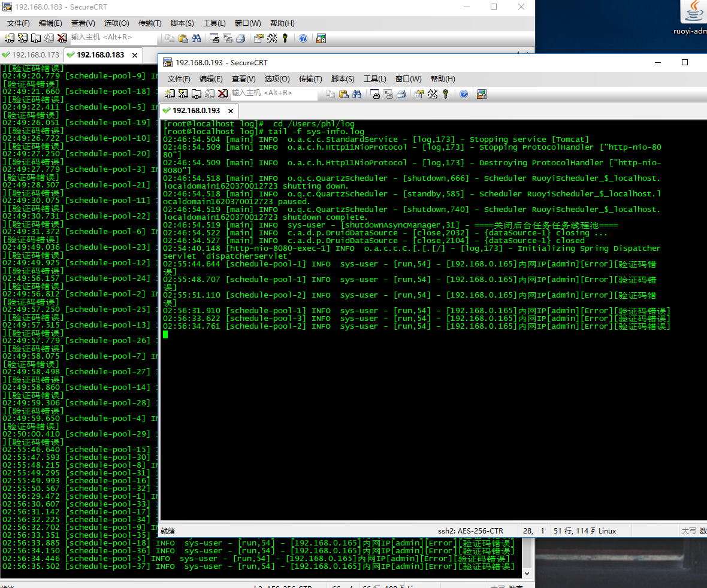Viewport: 707px width, 588px height.
Task: Focus host input field in 192.168.0.183 window
Action: point(113,37)
